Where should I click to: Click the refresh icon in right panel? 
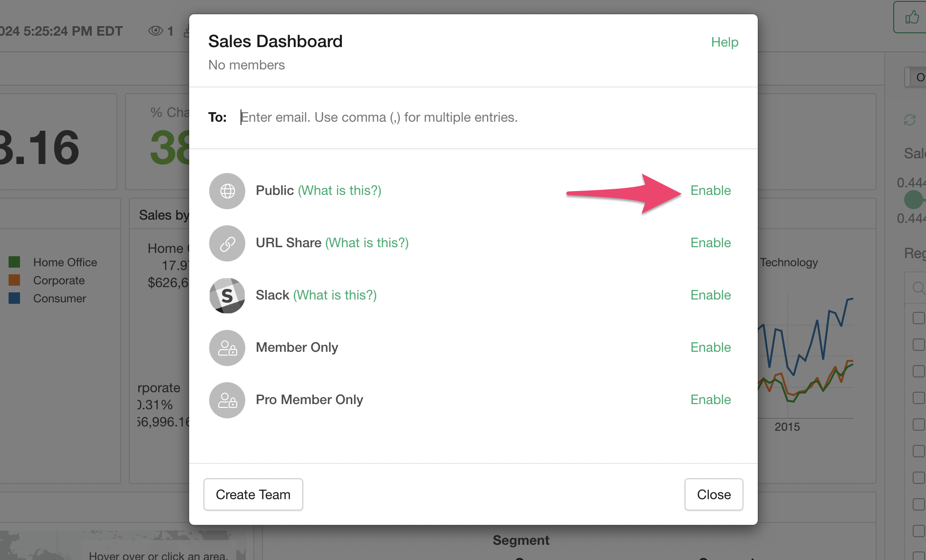pos(910,120)
